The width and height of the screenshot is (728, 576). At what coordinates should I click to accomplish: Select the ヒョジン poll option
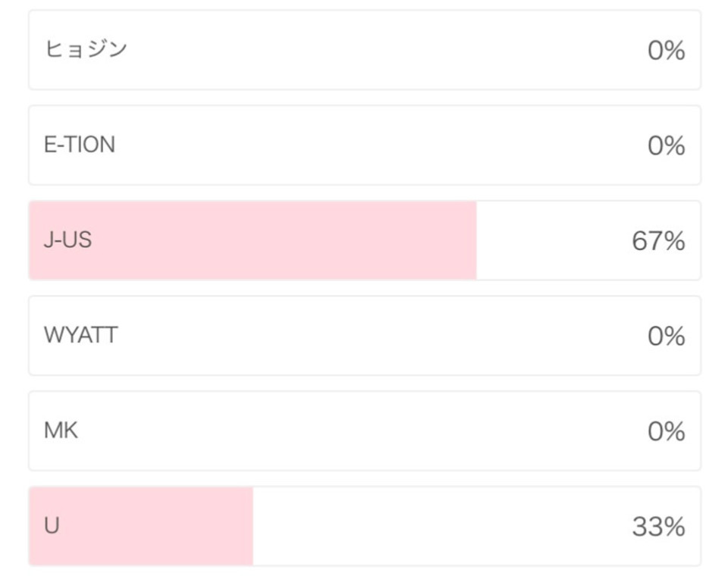coord(365,50)
